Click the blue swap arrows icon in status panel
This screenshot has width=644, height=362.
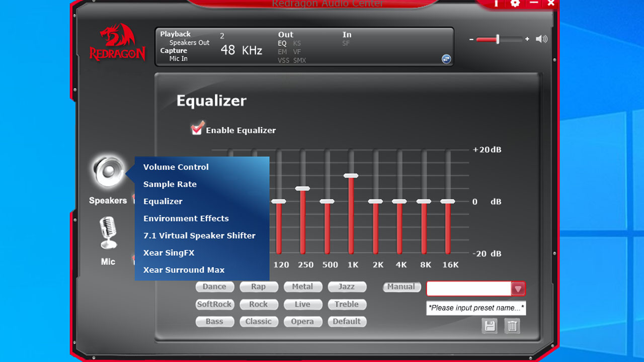point(446,59)
